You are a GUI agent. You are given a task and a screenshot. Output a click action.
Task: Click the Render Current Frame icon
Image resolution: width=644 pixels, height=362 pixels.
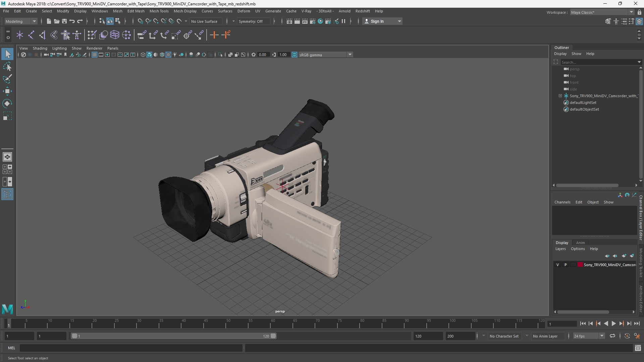(x=297, y=21)
